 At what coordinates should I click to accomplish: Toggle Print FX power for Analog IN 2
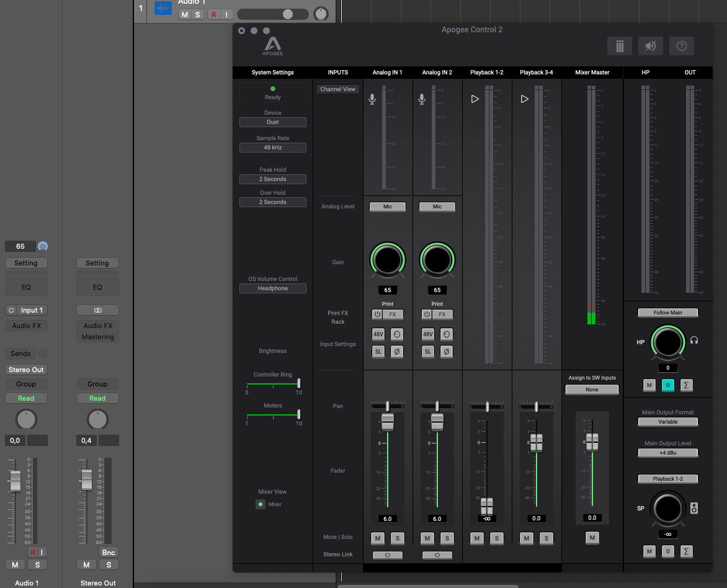pos(427,314)
